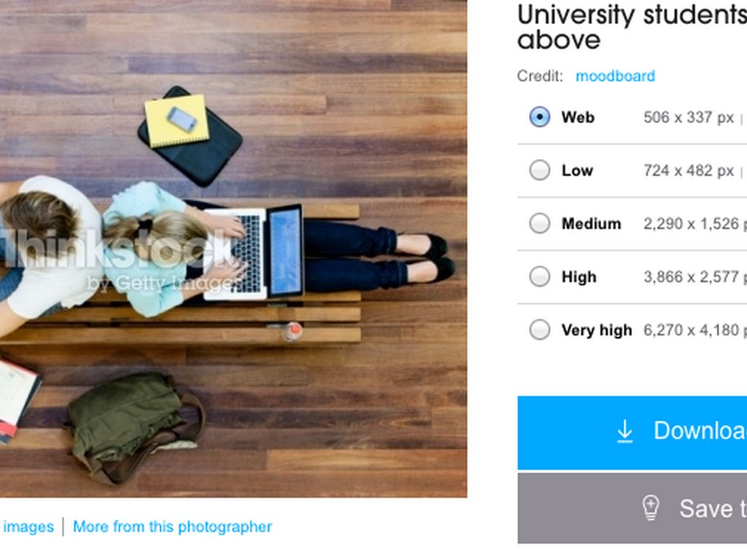This screenshot has width=747, height=560.
Task: Click the 2,290 x 1,526 dimensions text
Action: (x=693, y=224)
